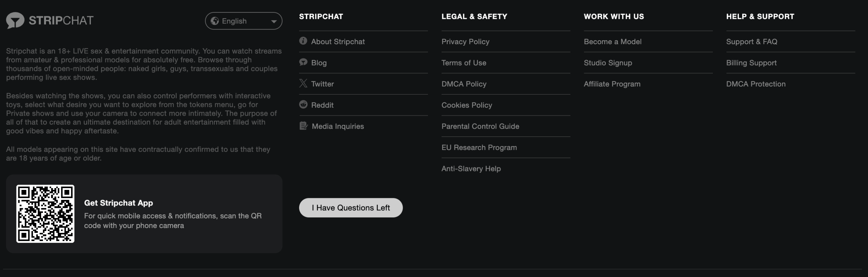868x277 pixels.
Task: Click the X icon beside Twitter
Action: click(x=303, y=83)
